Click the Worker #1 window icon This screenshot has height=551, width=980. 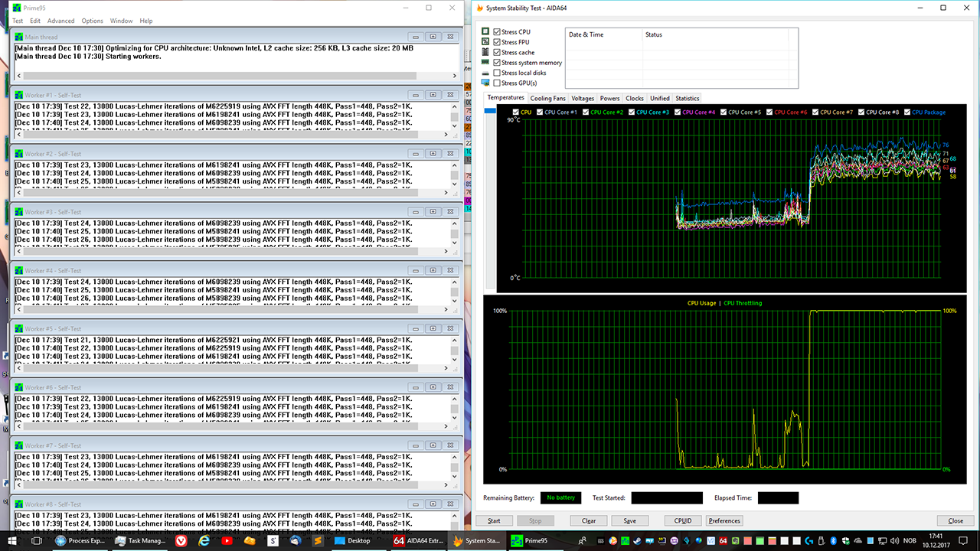tap(19, 94)
